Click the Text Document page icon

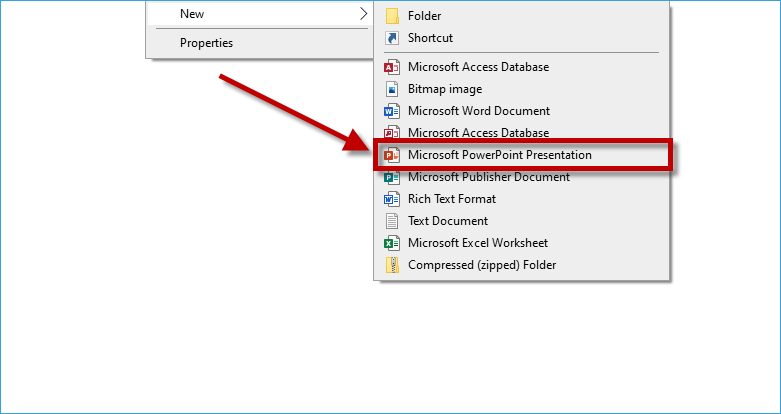392,221
